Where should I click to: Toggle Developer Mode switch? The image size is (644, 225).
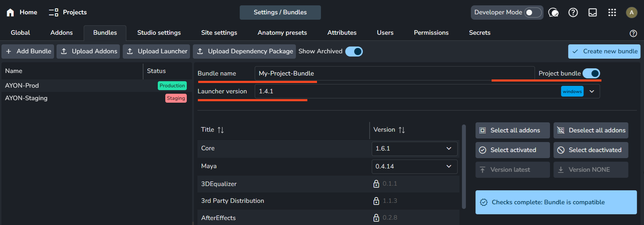coord(532,13)
